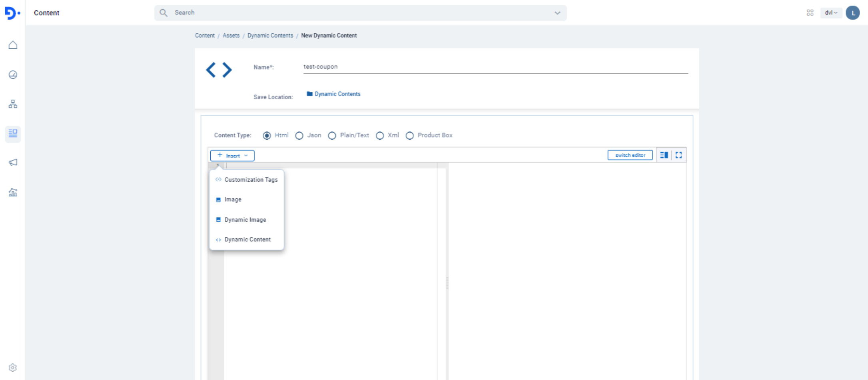Choose Customization Tags from the Insert menu
Image resolution: width=868 pixels, height=380 pixels.
click(251, 180)
